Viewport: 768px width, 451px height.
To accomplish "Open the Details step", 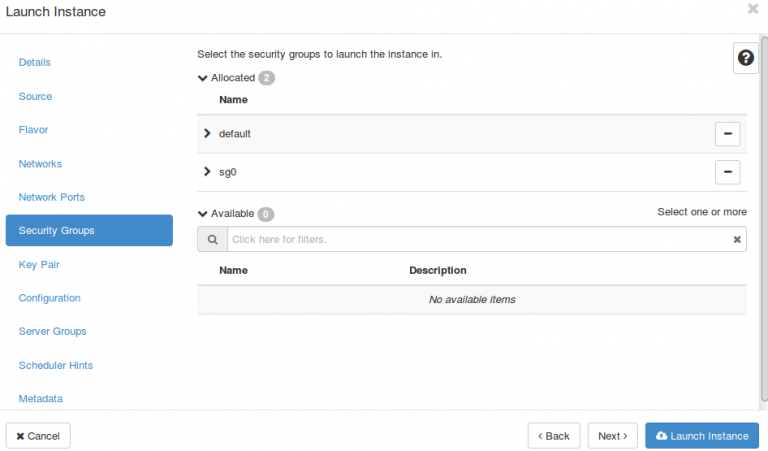I will click(x=35, y=62).
